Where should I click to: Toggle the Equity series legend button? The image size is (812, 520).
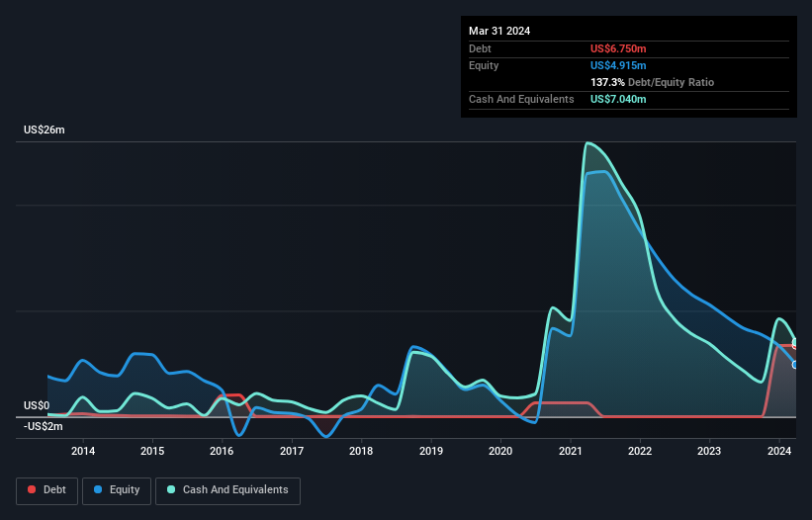117,490
